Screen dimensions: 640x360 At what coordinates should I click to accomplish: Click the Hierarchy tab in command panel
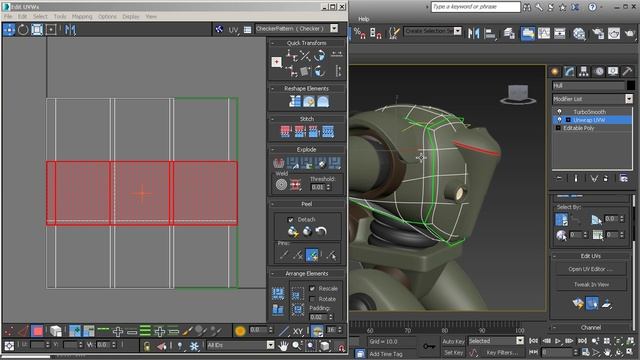point(584,71)
